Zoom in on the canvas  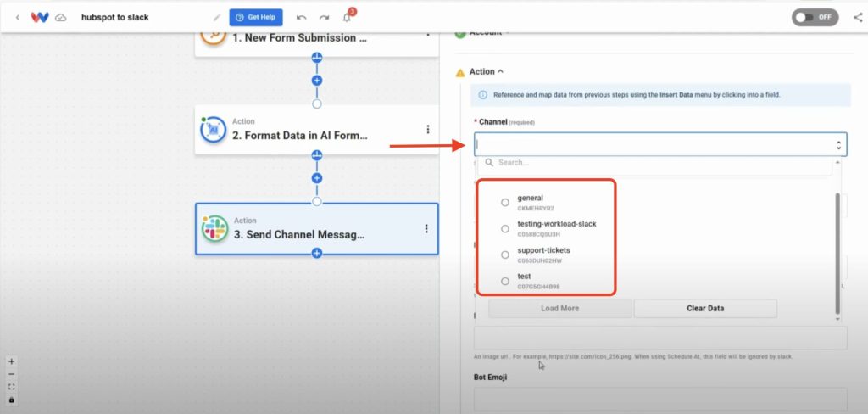12,361
